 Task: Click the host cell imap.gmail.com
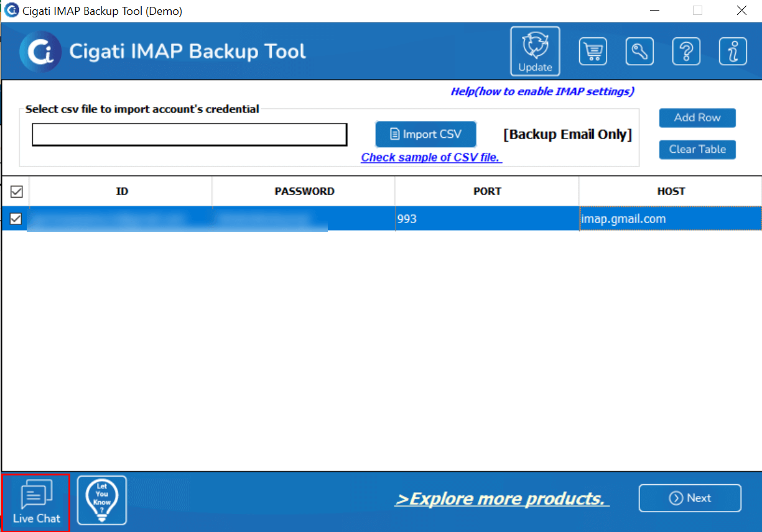671,219
